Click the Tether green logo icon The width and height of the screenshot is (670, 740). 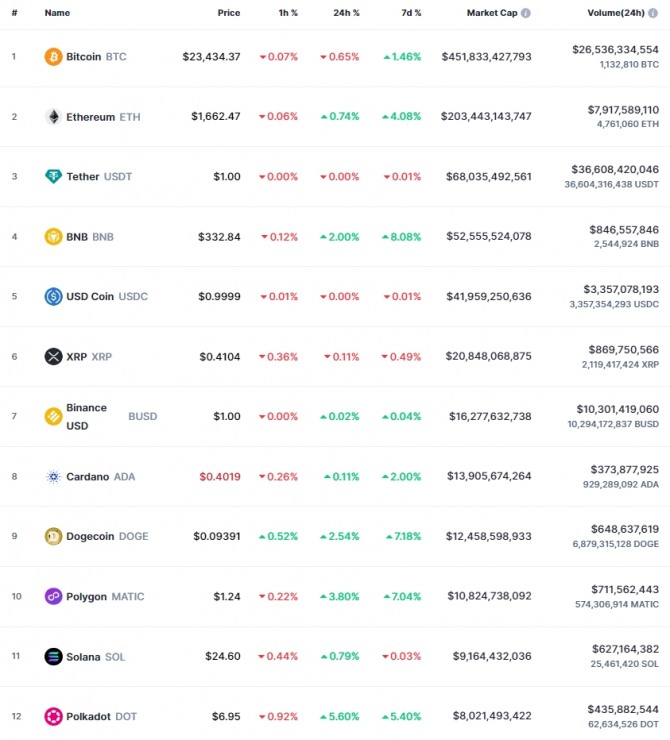(53, 177)
